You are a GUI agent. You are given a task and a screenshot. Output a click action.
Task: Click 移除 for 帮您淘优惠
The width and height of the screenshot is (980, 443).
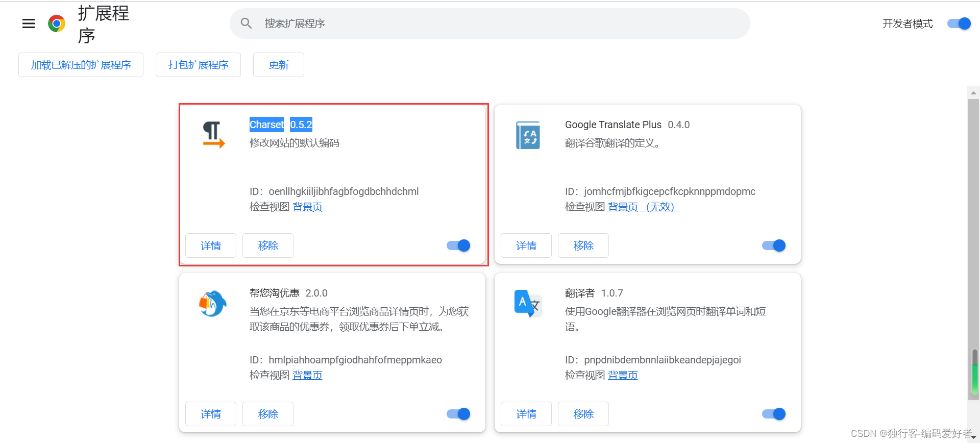(268, 414)
